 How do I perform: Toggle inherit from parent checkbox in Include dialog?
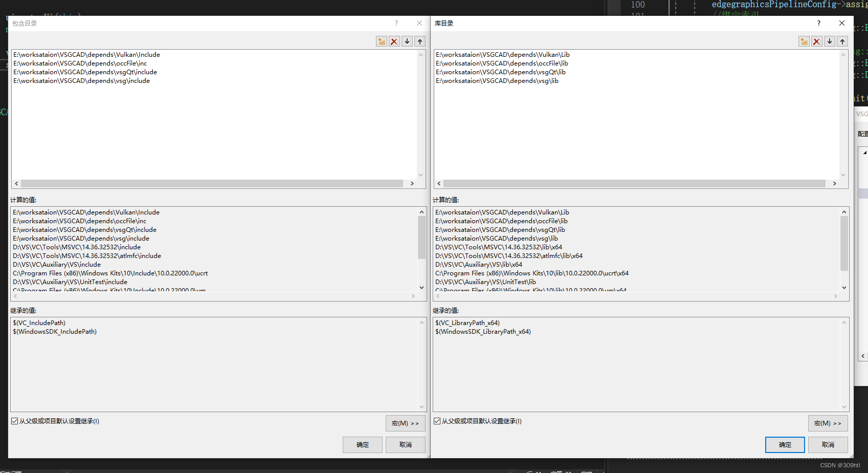pos(15,421)
